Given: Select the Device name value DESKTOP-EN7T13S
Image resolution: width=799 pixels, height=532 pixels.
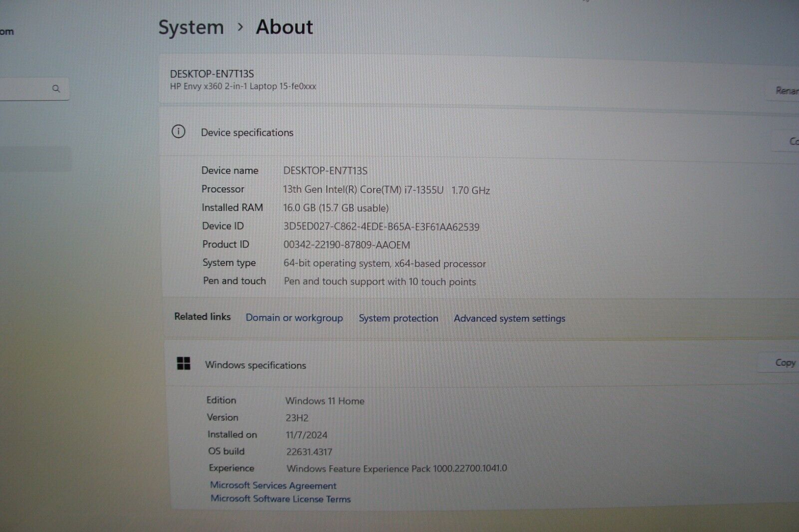Looking at the screenshot, I should (x=325, y=171).
